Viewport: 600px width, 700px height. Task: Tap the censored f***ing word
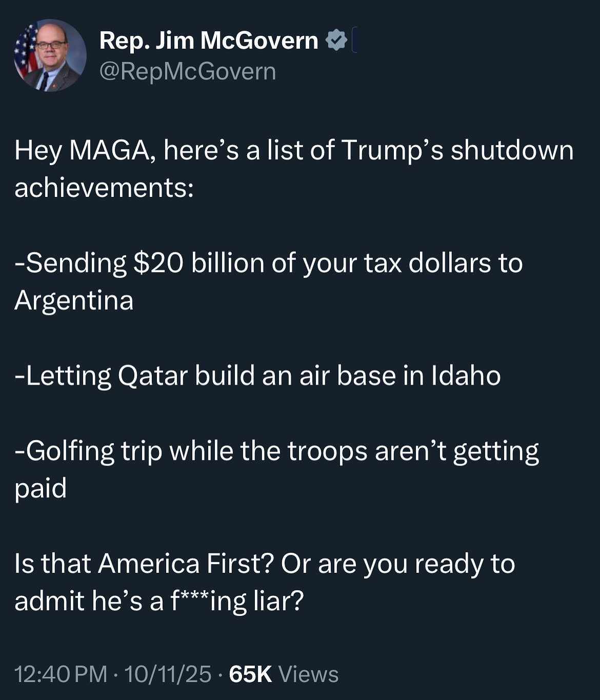[208, 601]
